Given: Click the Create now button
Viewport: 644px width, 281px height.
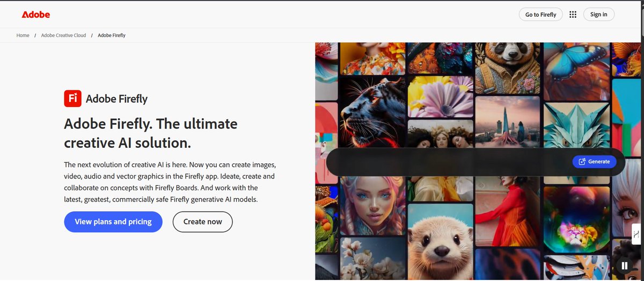Looking at the screenshot, I should (202, 221).
